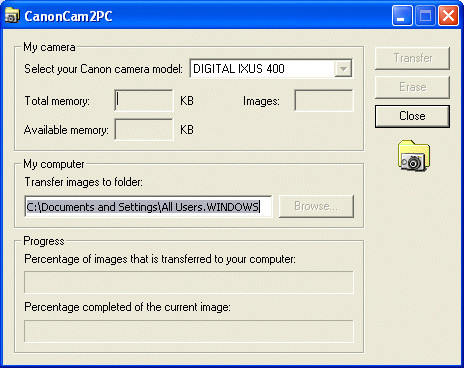Click the 'Transfer images to folder:' label
The height and width of the screenshot is (369, 465).
83,182
